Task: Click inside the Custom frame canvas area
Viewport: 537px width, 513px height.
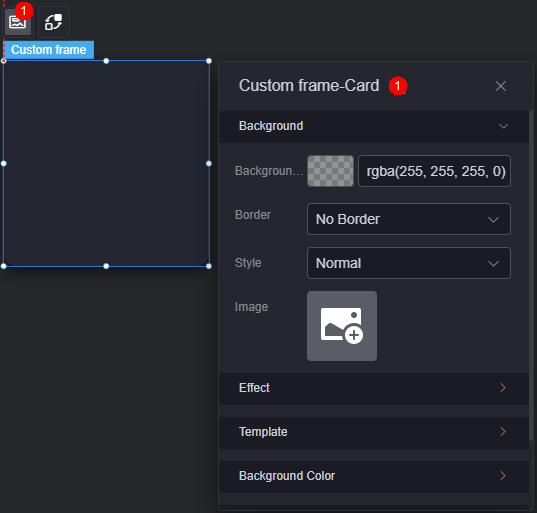Action: (x=106, y=164)
